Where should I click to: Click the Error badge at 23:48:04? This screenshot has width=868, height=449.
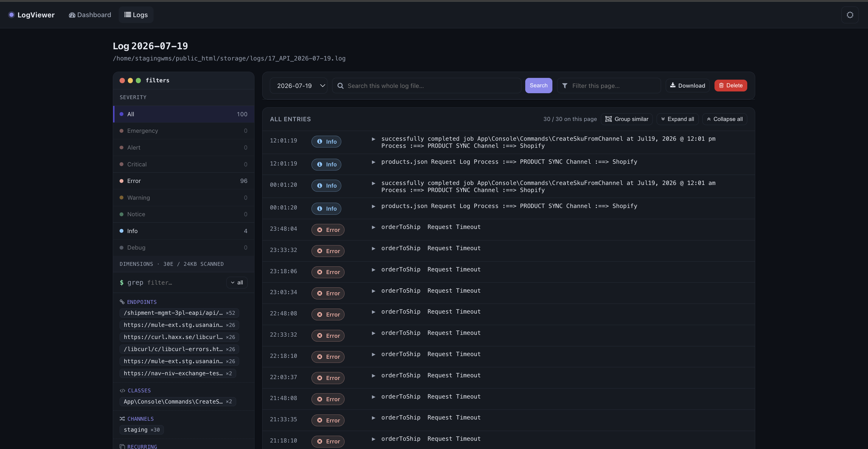(328, 230)
